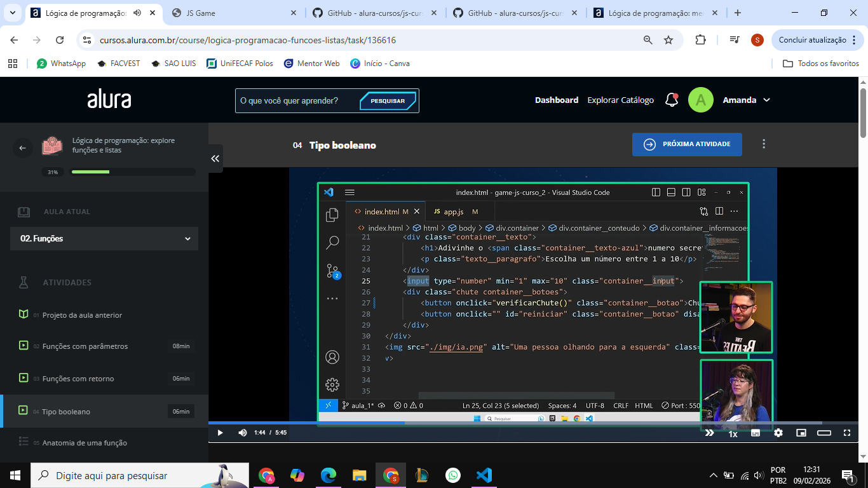Go back using the sidebar arrow icon
Viewport: 868px width, 488px height.
(x=22, y=148)
